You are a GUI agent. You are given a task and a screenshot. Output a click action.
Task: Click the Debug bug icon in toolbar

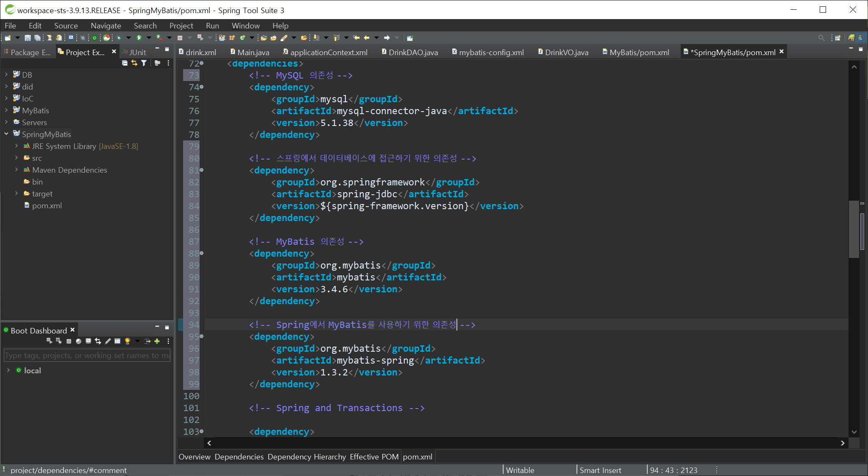119,38
